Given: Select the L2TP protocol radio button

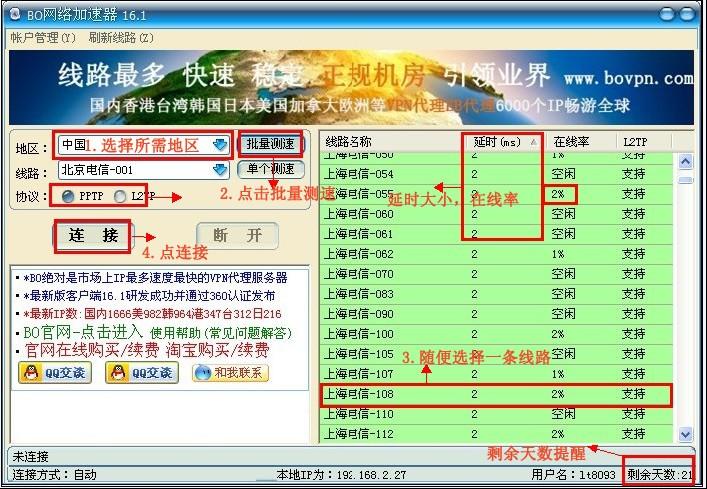Looking at the screenshot, I should [120, 197].
